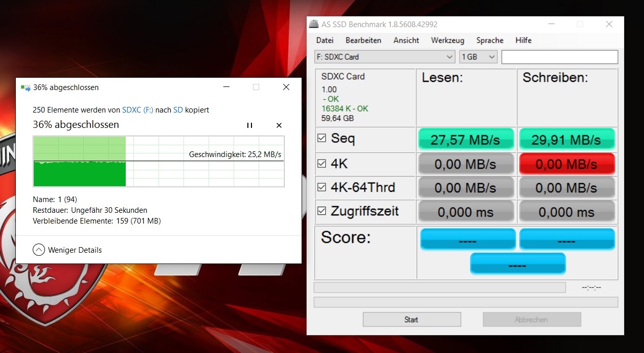Open the SD destination link
This screenshot has height=353, width=644.
(x=178, y=110)
